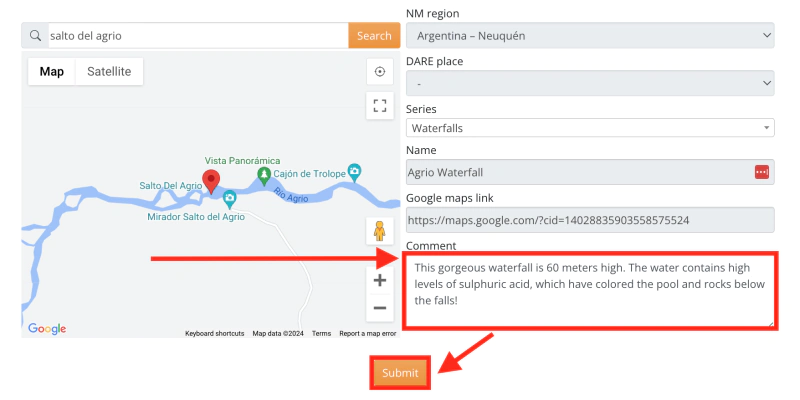Select the Map view tab

coord(52,72)
